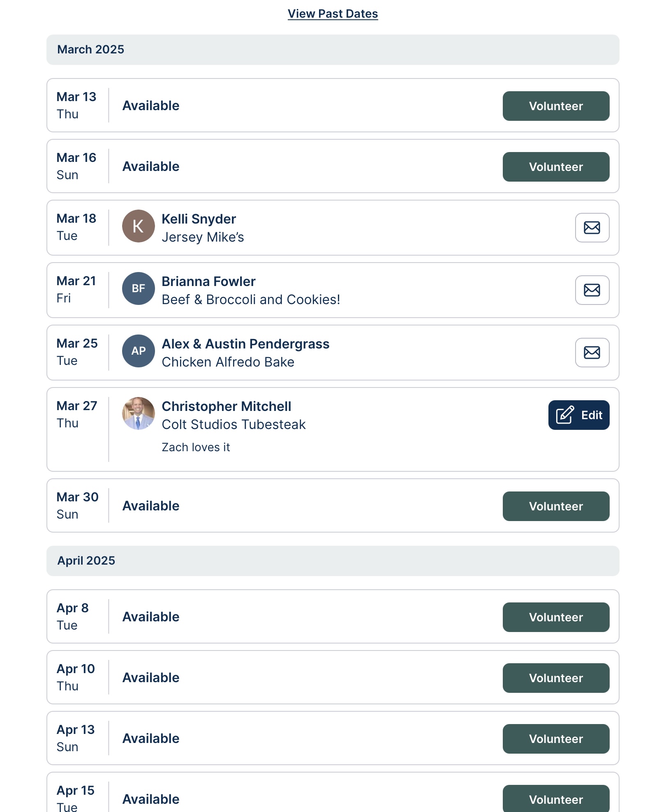Click the envelope icon for the Pendergrass meal

[592, 353]
